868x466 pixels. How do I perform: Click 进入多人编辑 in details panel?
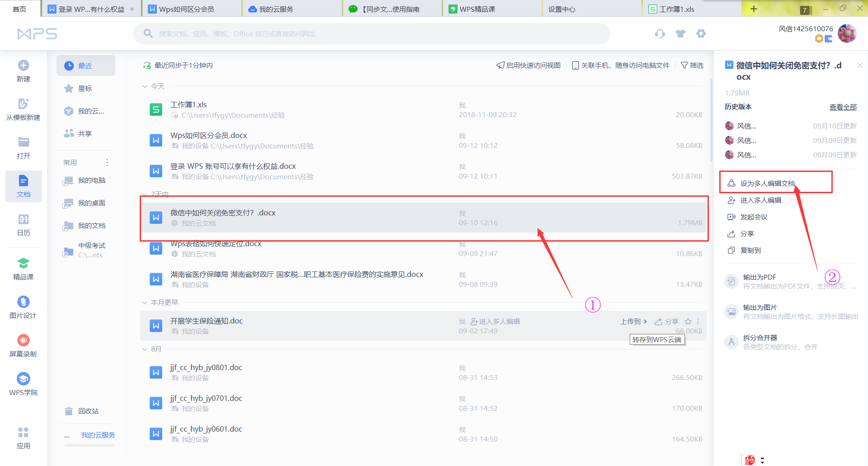coord(754,200)
